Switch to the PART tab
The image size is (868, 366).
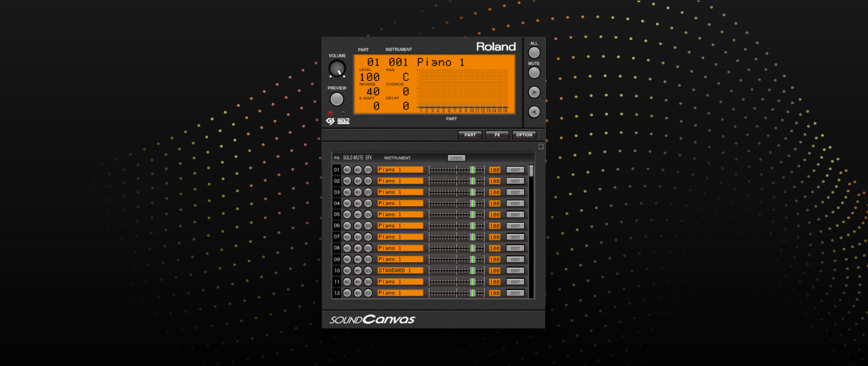[x=470, y=135]
